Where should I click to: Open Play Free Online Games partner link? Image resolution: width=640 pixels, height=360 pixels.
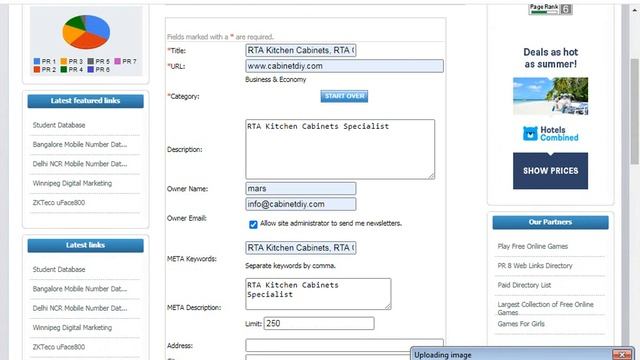(x=532, y=246)
